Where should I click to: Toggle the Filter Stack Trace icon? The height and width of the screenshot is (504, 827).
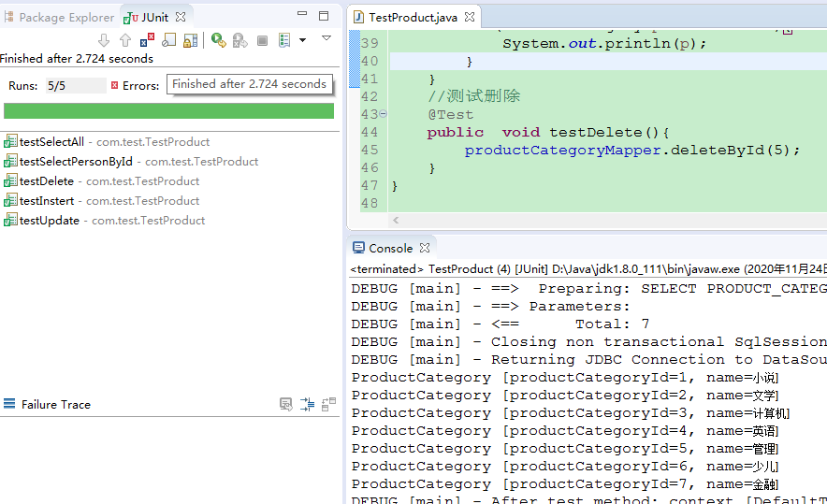tap(308, 404)
